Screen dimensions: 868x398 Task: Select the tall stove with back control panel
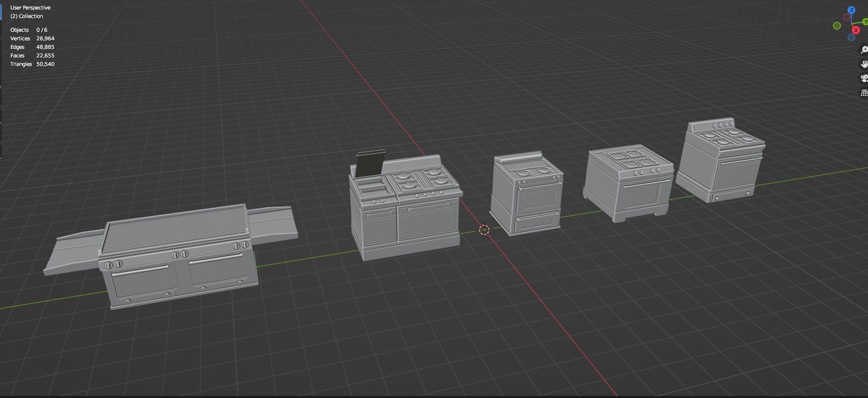click(721, 161)
